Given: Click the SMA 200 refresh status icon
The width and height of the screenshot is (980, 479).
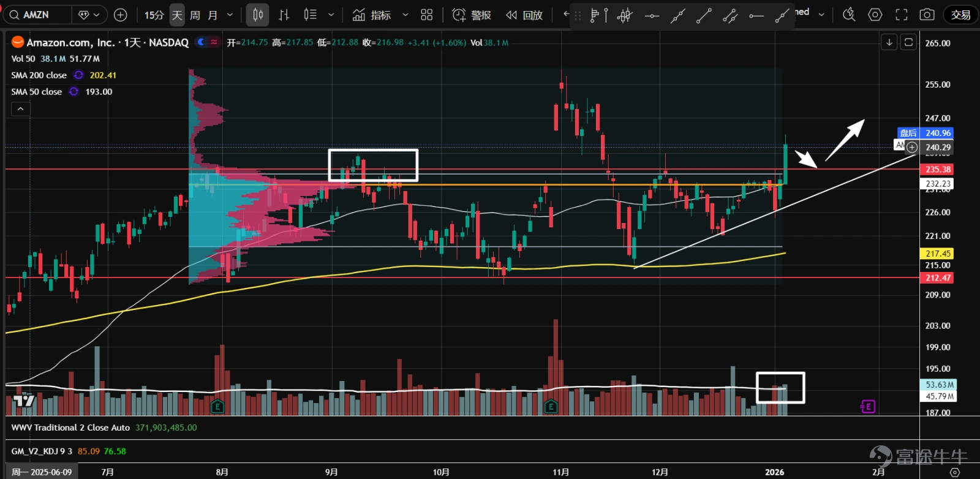Looking at the screenshot, I should [78, 75].
